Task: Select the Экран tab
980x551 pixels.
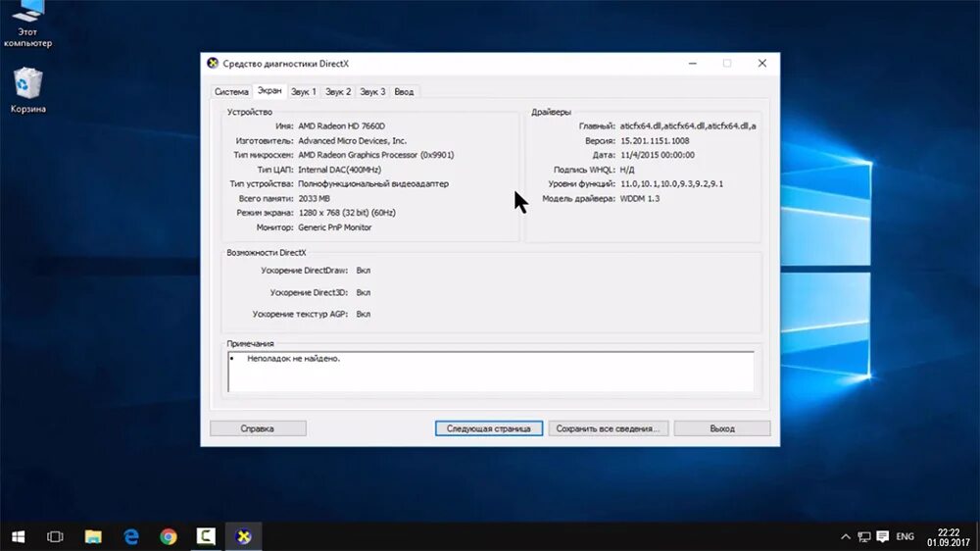Action: pyautogui.click(x=269, y=90)
